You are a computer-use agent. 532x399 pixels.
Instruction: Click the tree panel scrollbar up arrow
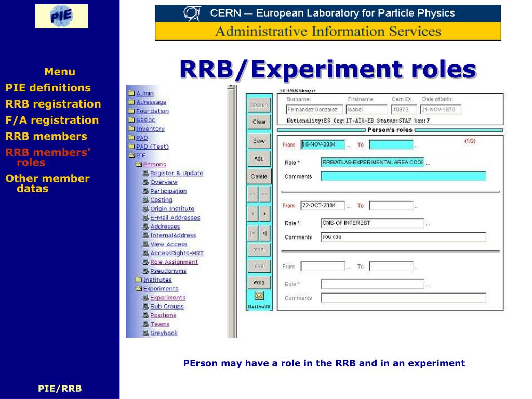pos(231,87)
